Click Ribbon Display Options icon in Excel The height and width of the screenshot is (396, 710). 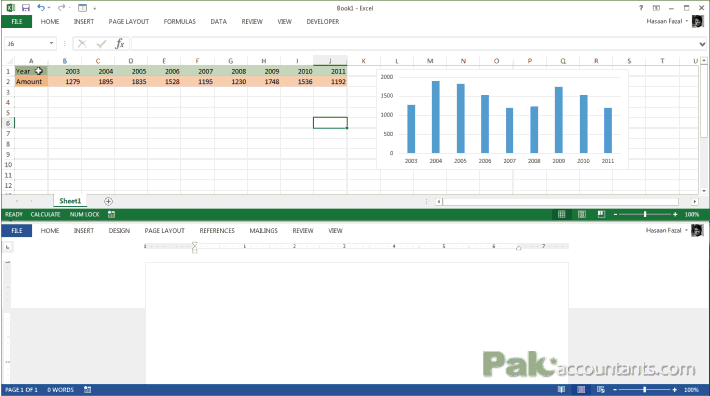pos(656,8)
